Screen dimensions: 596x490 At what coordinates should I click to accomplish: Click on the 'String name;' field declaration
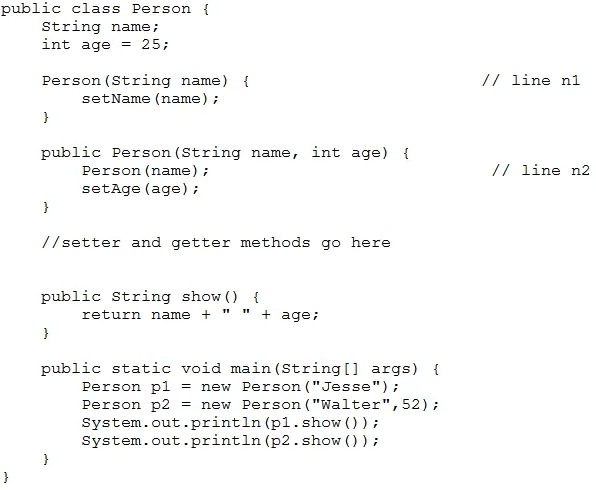(x=100, y=27)
